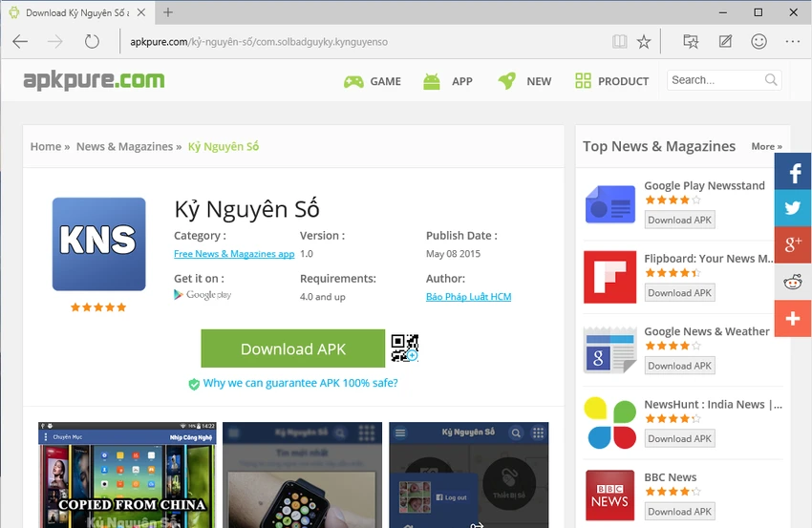812x528 pixels.
Task: Open the GAME menu section
Action: point(373,81)
